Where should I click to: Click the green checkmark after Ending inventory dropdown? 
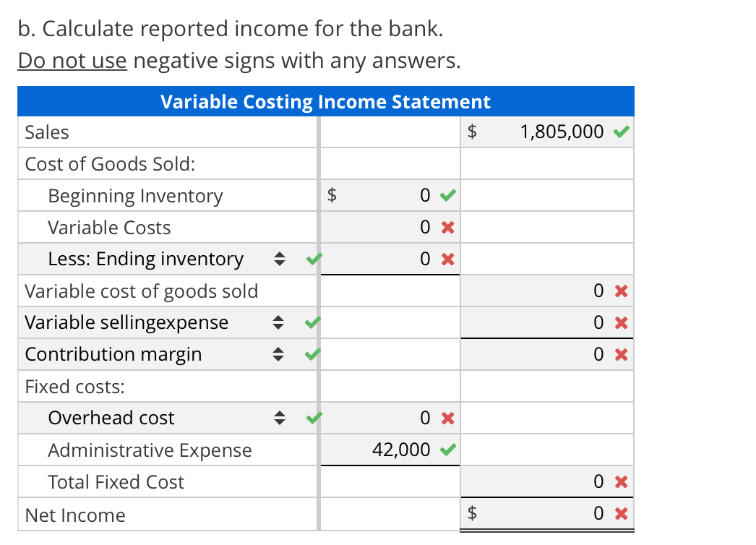point(314,259)
